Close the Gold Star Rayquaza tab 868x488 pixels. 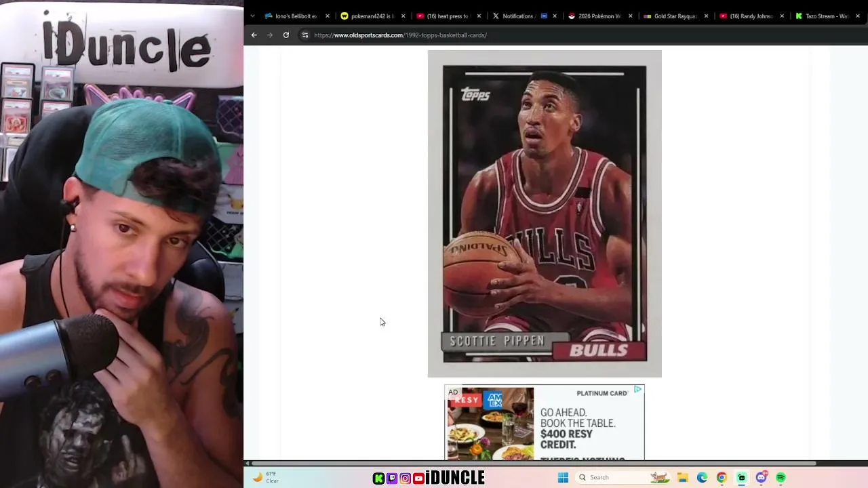pyautogui.click(x=707, y=16)
